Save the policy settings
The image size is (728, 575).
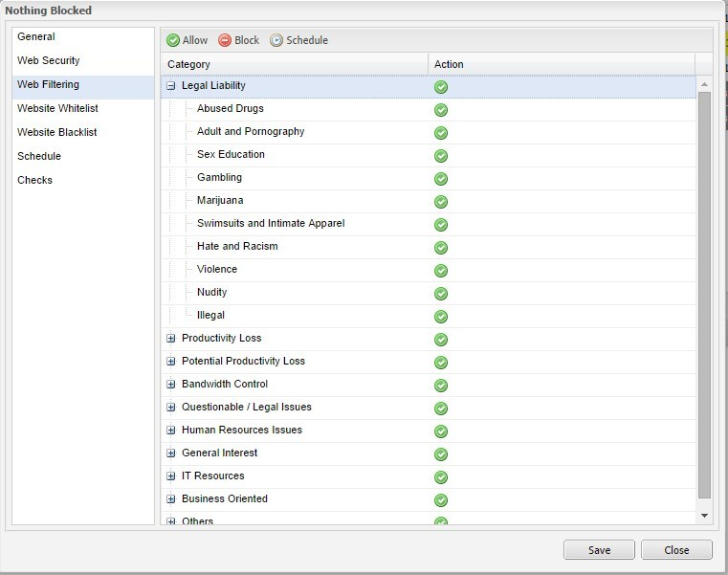click(x=599, y=550)
